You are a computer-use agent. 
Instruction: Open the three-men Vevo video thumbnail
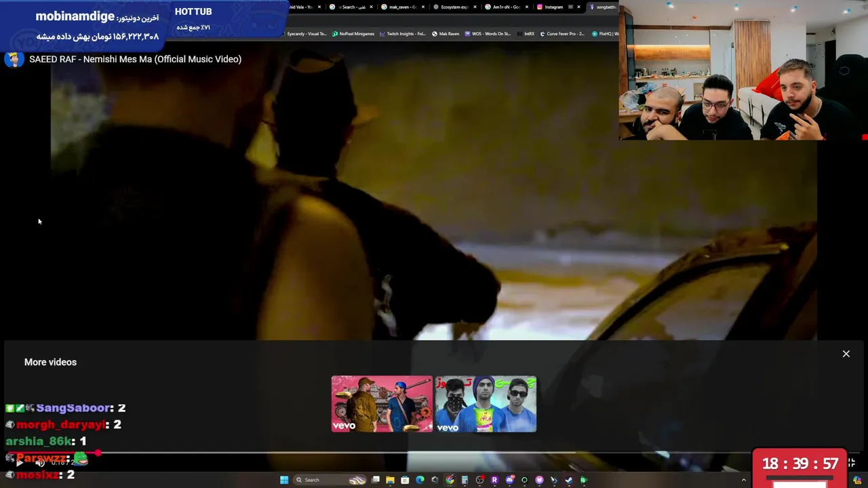coord(486,404)
